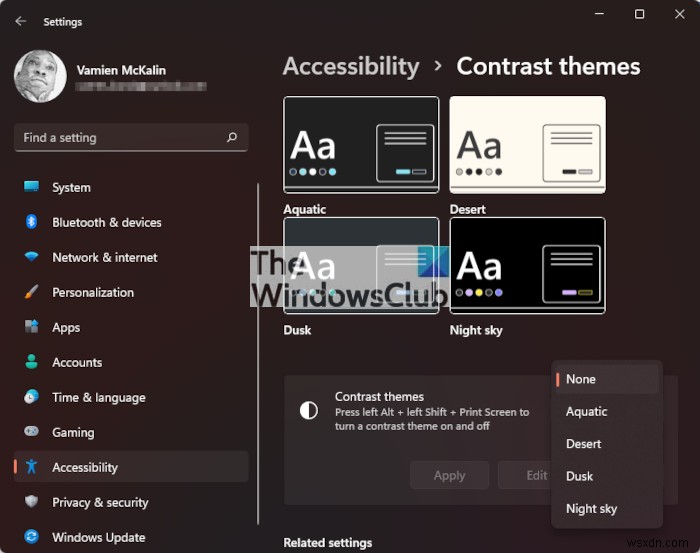
Task: Open Gaming settings in sidebar
Action: 131,432
